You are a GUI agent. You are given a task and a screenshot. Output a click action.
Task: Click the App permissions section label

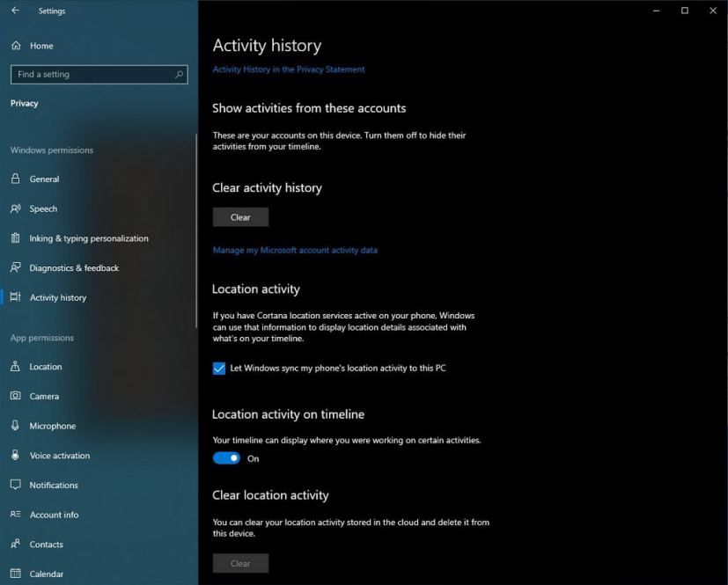coord(41,338)
